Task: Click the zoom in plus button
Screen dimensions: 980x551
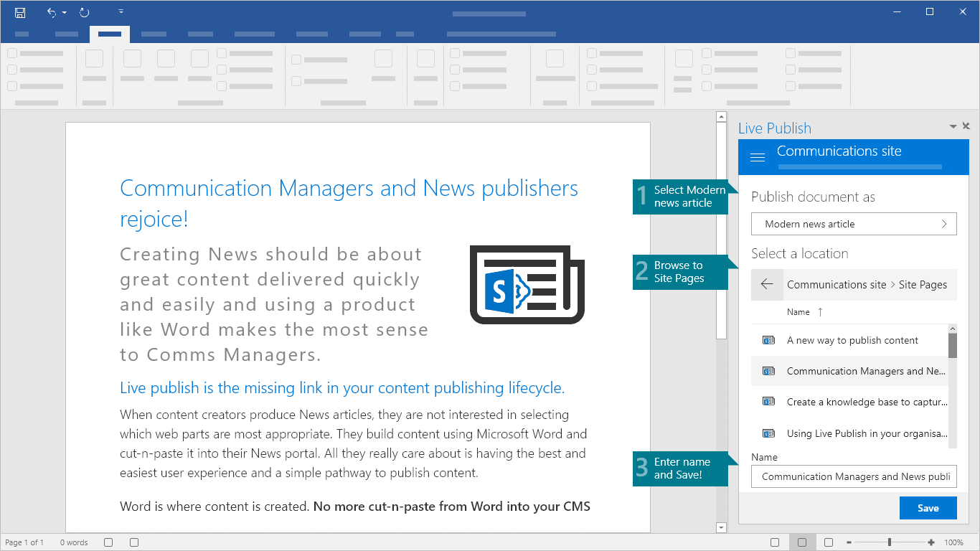Action: (931, 542)
